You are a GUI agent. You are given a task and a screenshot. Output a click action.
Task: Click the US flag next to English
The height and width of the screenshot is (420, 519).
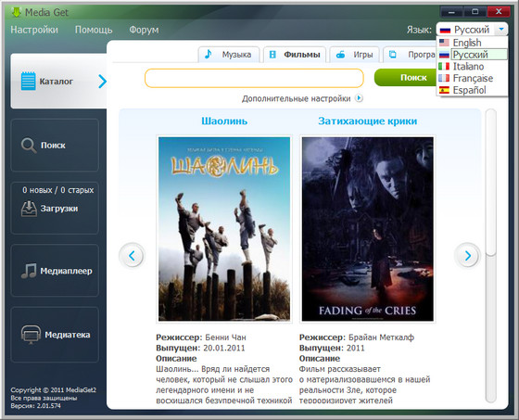point(444,43)
